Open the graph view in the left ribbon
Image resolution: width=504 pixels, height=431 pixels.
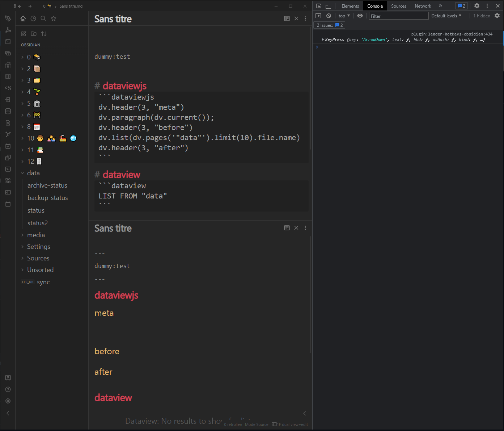click(8, 134)
